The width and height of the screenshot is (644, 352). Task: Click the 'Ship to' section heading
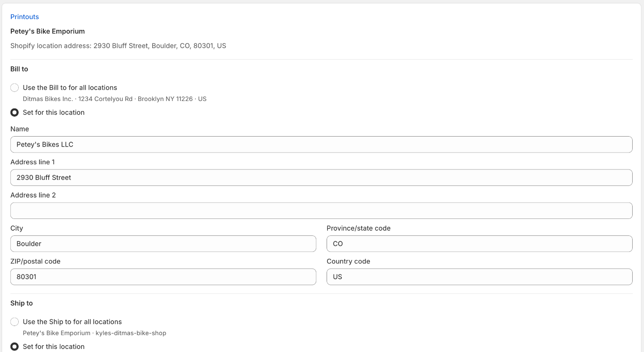click(22, 303)
